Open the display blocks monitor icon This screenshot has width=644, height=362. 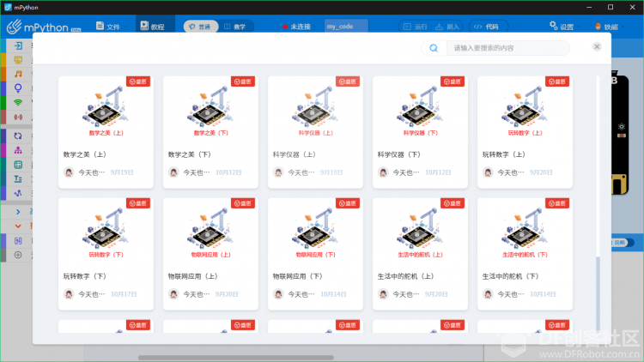[x=18, y=60]
